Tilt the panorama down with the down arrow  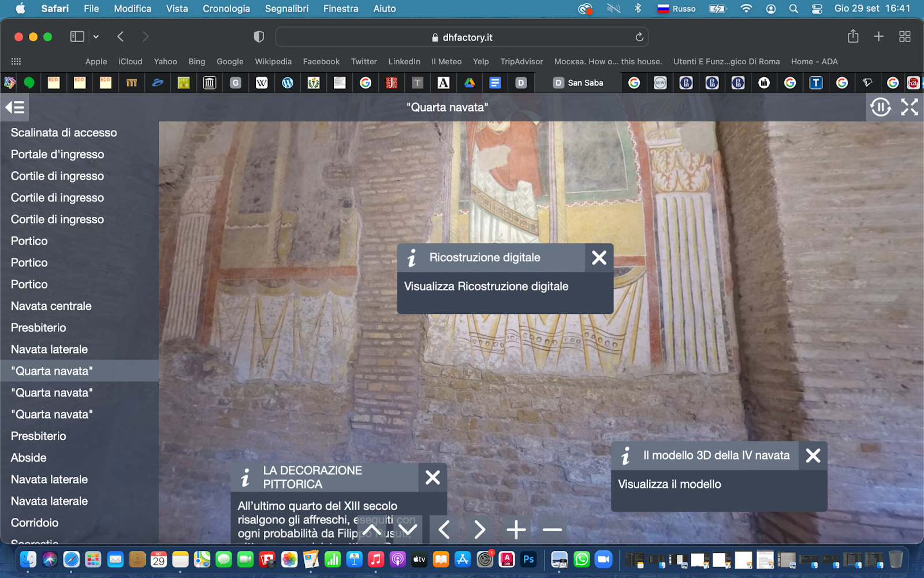pos(408,529)
